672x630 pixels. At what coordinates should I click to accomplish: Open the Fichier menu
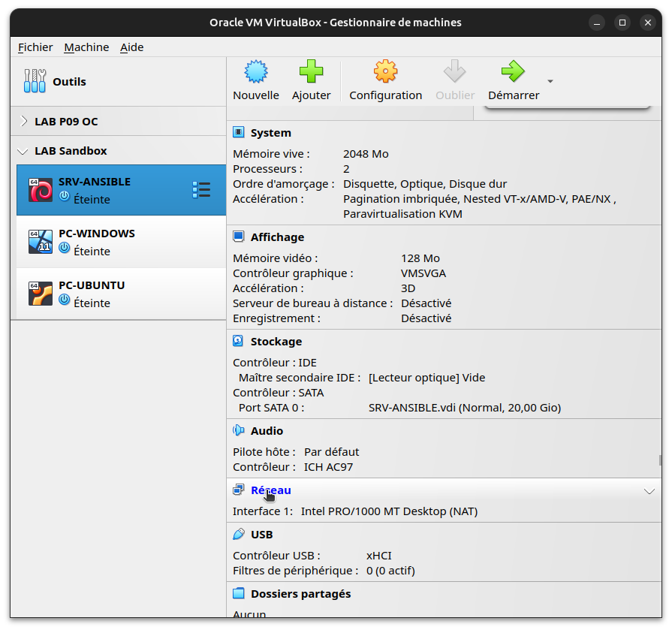(35, 47)
